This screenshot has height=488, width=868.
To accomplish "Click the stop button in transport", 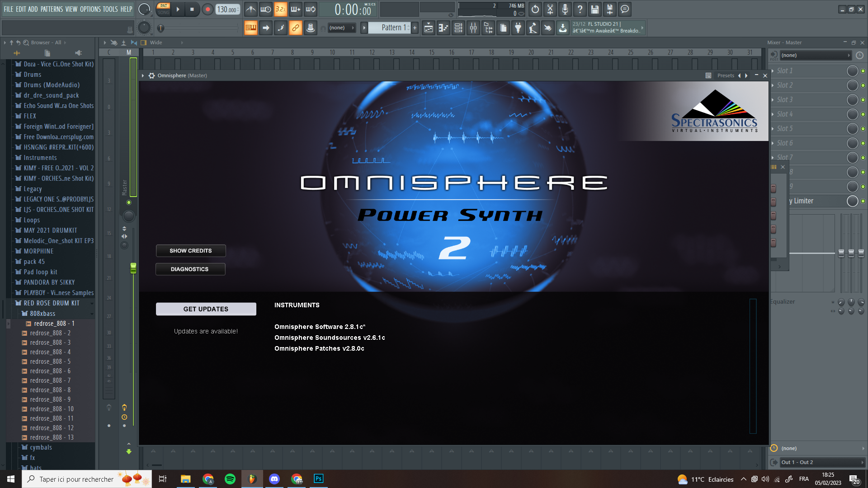I will [192, 9].
